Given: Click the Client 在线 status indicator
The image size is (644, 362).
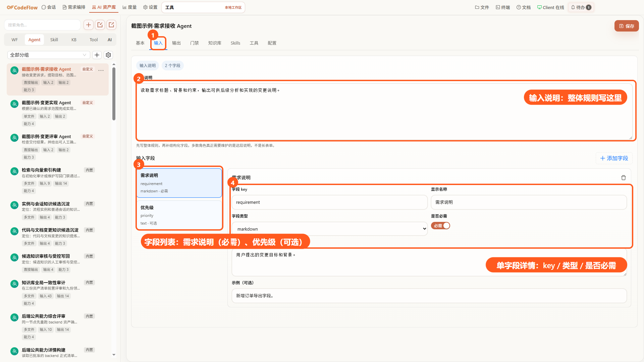Looking at the screenshot, I should (x=550, y=7).
